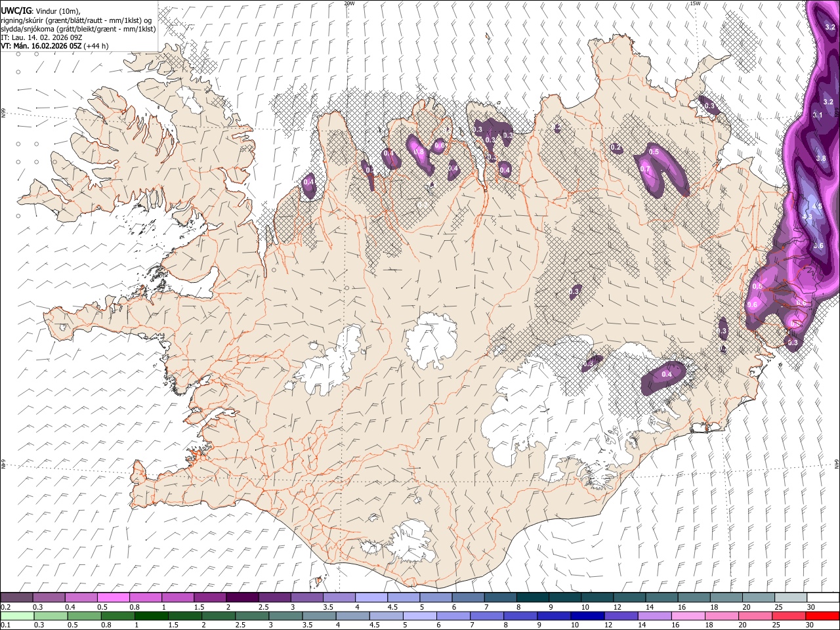Viewport: 840px width, 630px height.
Task: Select the bright pink 0.5 snow legend swatch
Action: point(114,598)
